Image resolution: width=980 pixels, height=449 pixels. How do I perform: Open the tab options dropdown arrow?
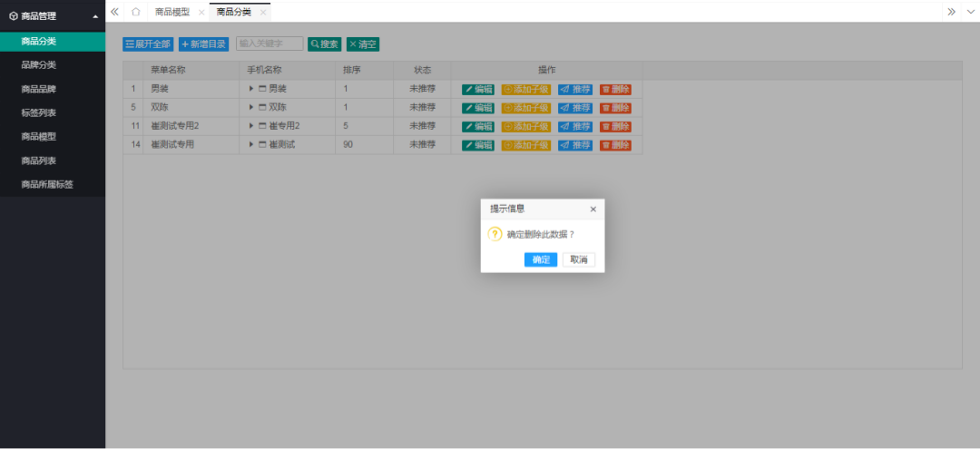tap(969, 12)
